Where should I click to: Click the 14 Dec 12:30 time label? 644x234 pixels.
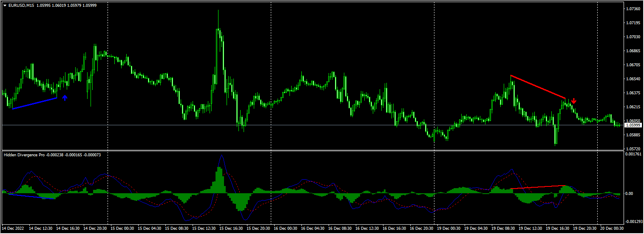pyautogui.click(x=41, y=228)
